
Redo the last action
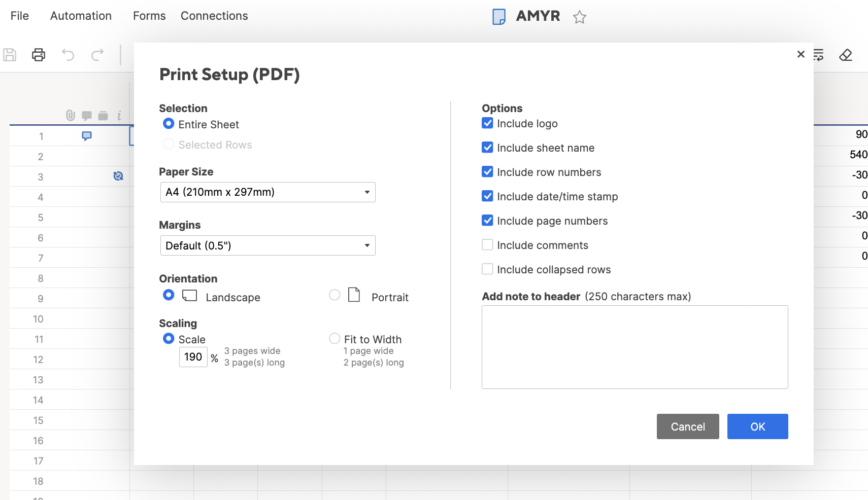click(97, 55)
